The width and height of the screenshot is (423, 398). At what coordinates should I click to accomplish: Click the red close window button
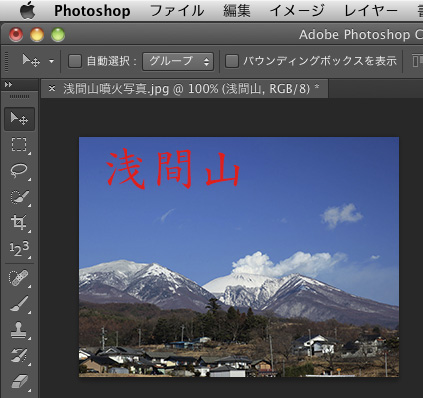[x=16, y=35]
